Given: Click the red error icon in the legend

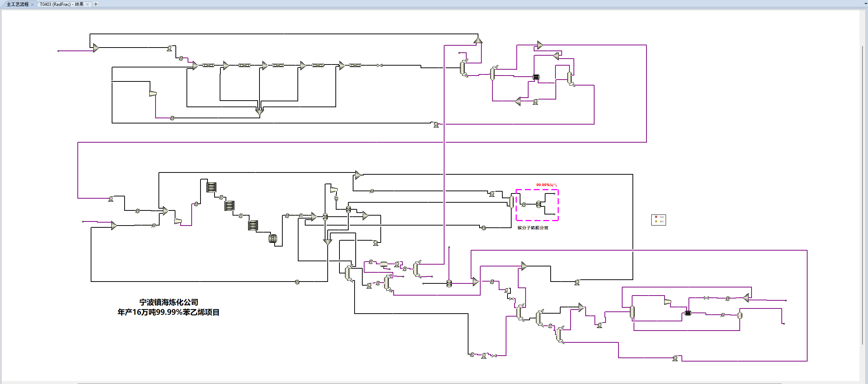Looking at the screenshot, I should coord(656,217).
